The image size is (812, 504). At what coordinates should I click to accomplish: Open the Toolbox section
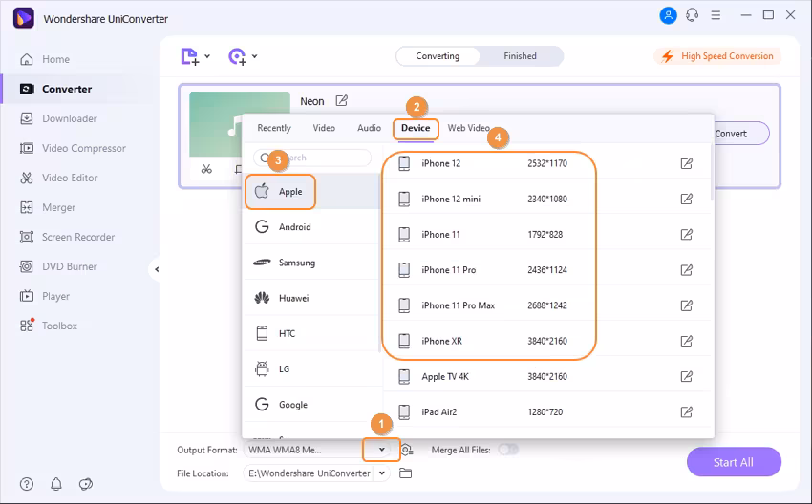coord(48,325)
